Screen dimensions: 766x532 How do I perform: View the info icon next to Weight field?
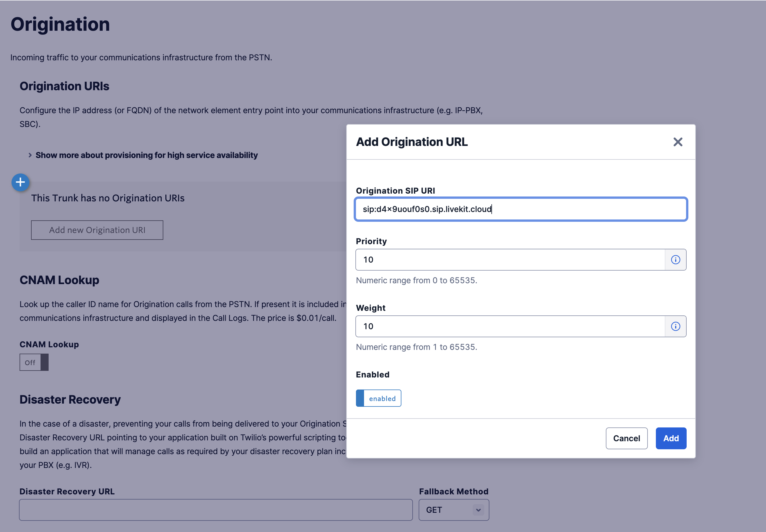pyautogui.click(x=676, y=326)
